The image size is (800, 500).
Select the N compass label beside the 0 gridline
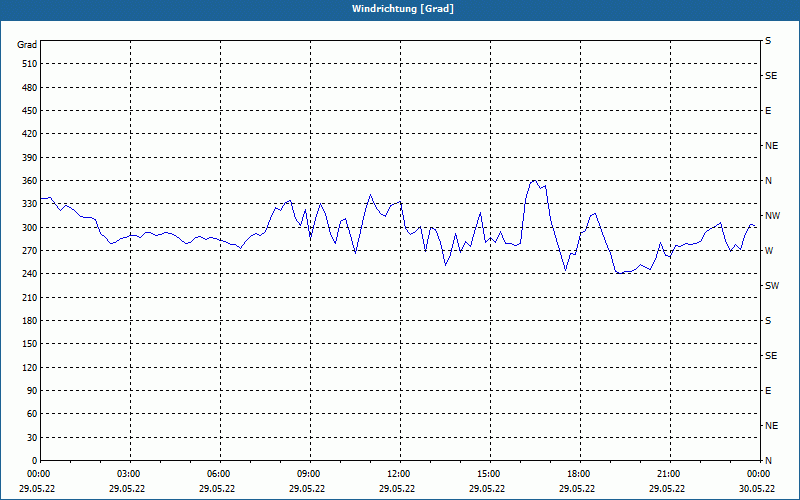click(768, 461)
